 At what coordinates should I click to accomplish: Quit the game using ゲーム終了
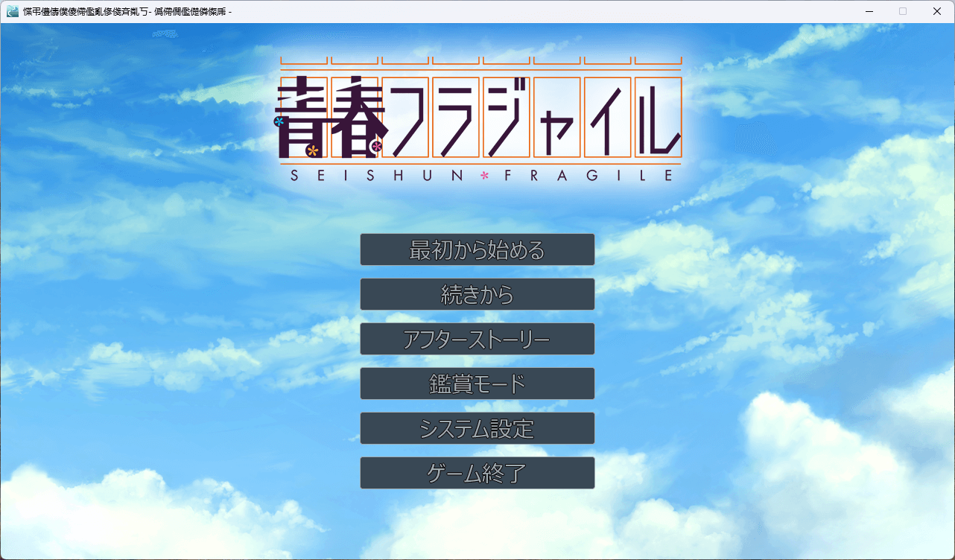[477, 473]
